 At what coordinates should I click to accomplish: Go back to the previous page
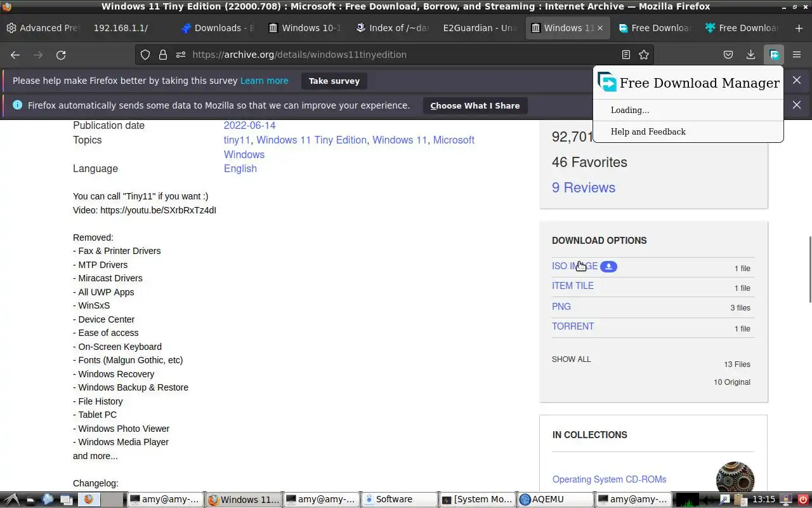pyautogui.click(x=15, y=55)
